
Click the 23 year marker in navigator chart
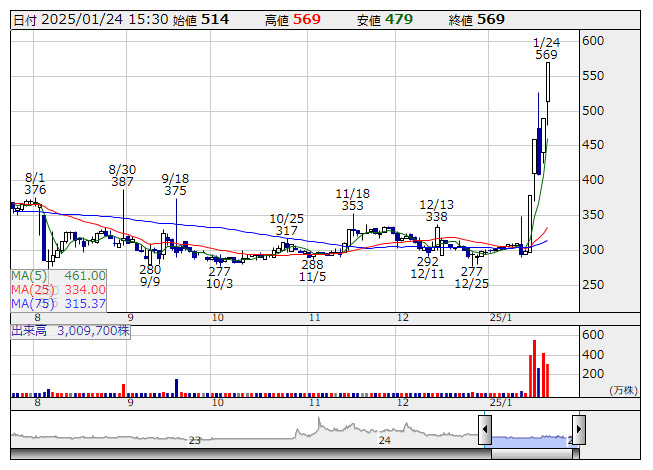click(194, 440)
